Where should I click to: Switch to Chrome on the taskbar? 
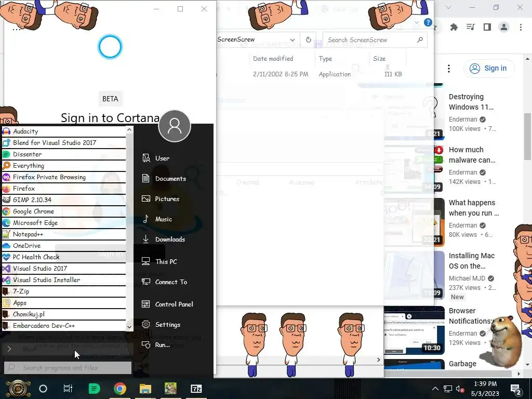pyautogui.click(x=120, y=389)
